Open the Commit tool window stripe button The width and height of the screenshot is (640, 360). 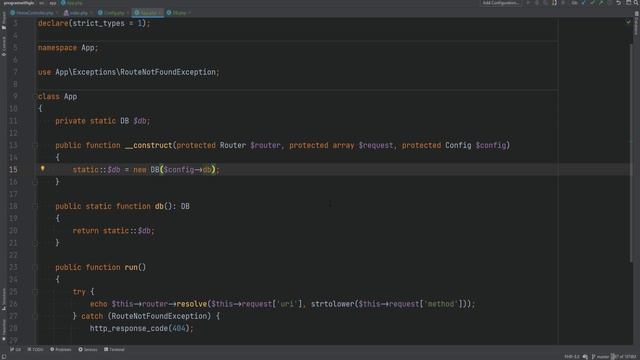click(x=4, y=46)
